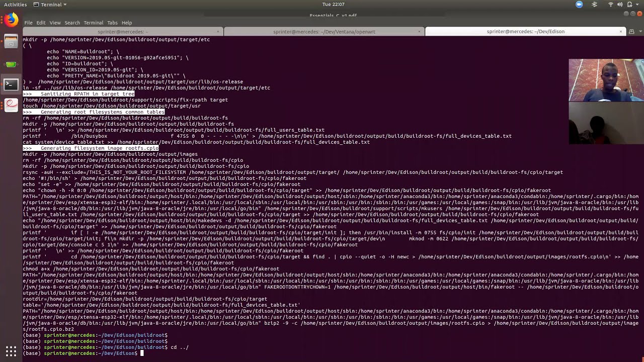Click the volume speaker icon
644x362 pixels.
point(619,5)
